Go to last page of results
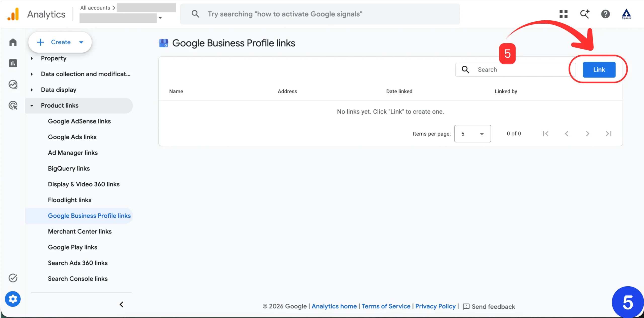The width and height of the screenshot is (644, 318). pyautogui.click(x=609, y=134)
